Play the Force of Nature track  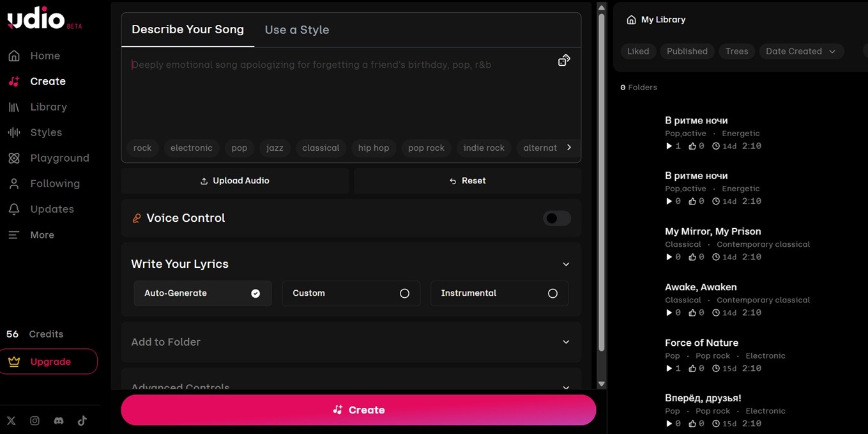[669, 368]
